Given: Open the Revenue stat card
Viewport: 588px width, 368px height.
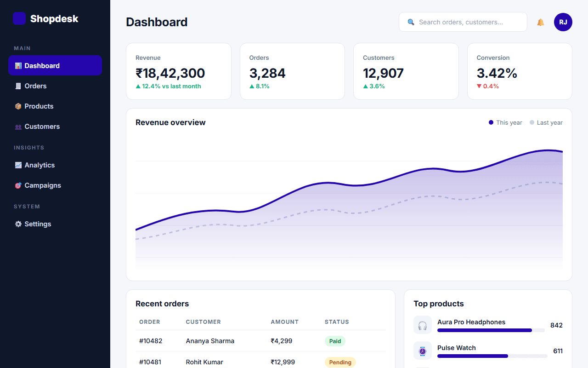Looking at the screenshot, I should (179, 71).
